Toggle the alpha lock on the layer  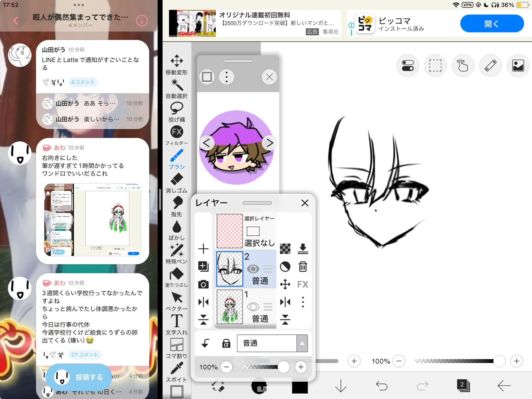(226, 343)
